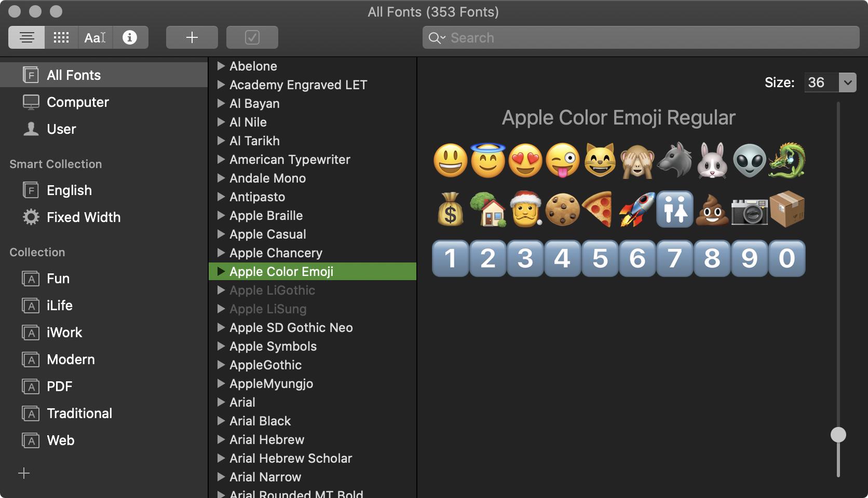The width and height of the screenshot is (868, 498).
Task: Click the iWork collection icon
Action: pyautogui.click(x=31, y=333)
